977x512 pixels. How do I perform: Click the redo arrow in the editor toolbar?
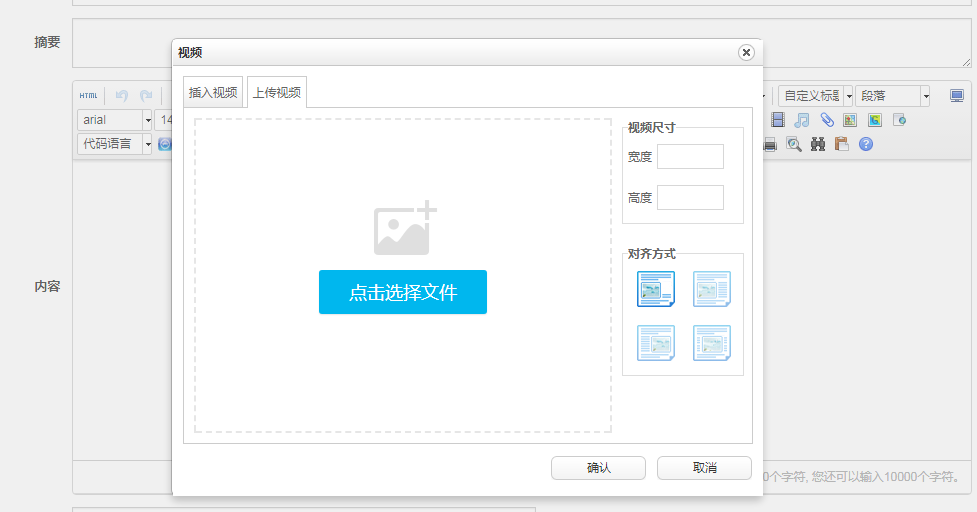(146, 96)
